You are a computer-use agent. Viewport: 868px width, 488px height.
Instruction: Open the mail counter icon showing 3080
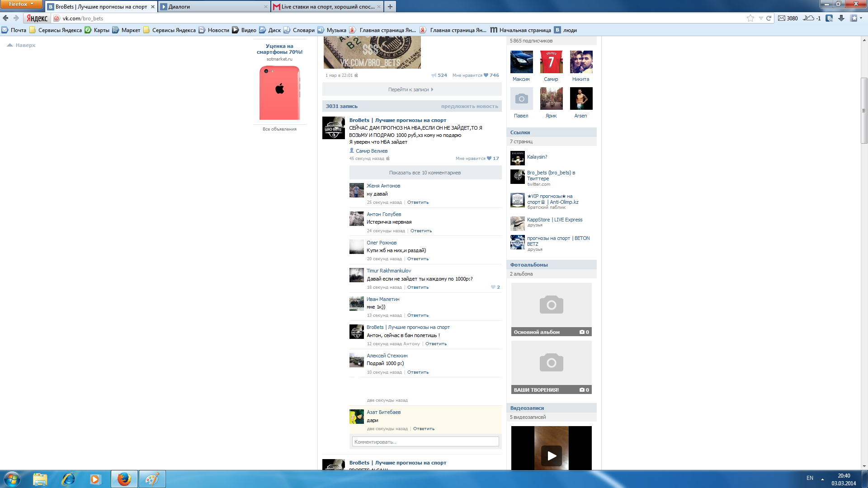click(788, 18)
